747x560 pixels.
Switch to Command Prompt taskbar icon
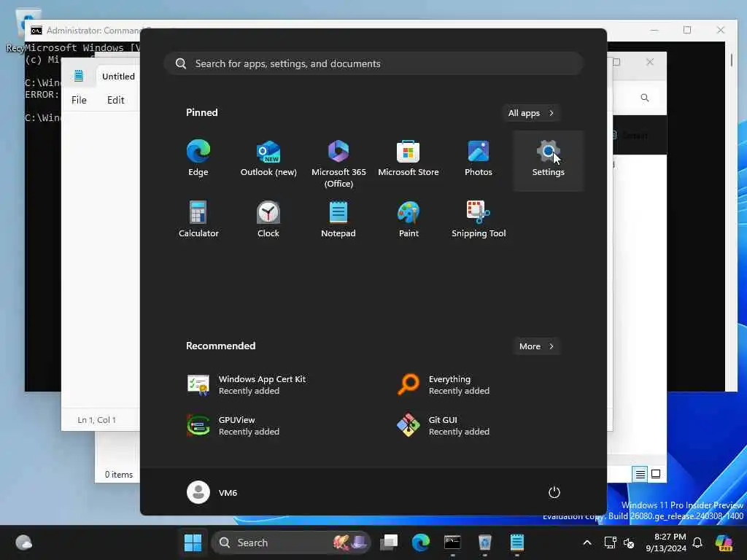pos(452,542)
